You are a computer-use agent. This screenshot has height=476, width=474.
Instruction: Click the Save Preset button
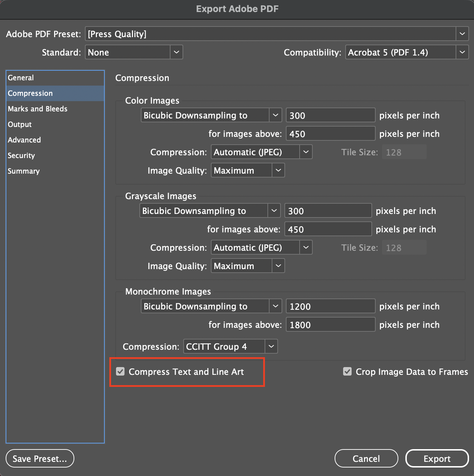tap(40, 458)
